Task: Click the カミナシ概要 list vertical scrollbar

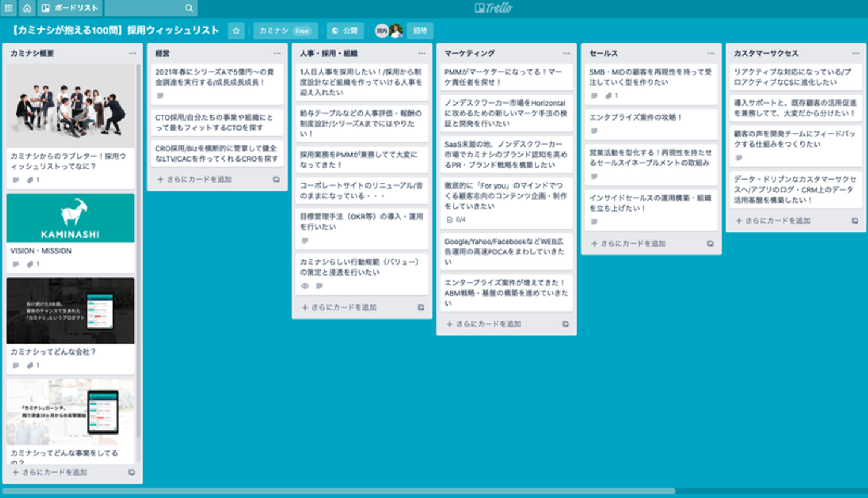Action: tap(139, 250)
